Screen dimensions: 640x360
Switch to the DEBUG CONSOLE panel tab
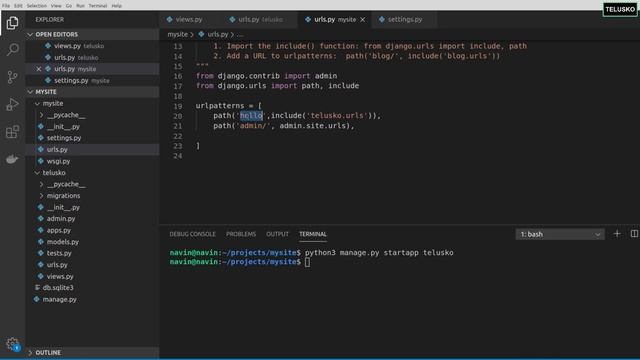click(192, 234)
